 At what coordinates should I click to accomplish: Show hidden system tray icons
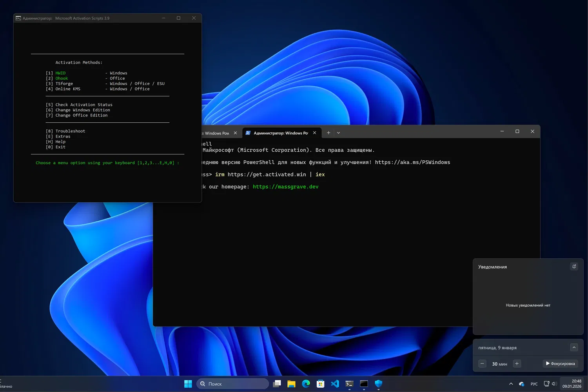[x=511, y=384]
